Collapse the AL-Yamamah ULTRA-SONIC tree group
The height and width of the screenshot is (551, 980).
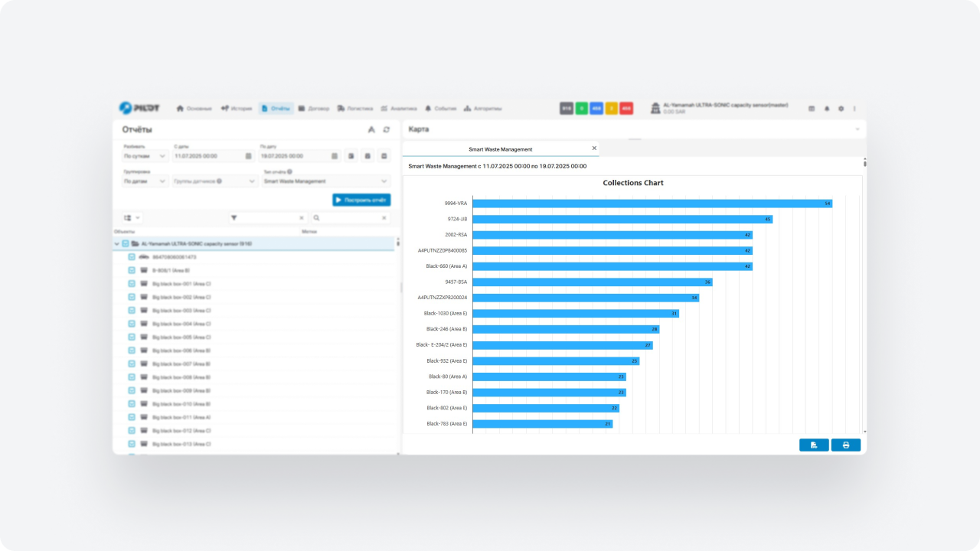[x=117, y=244]
